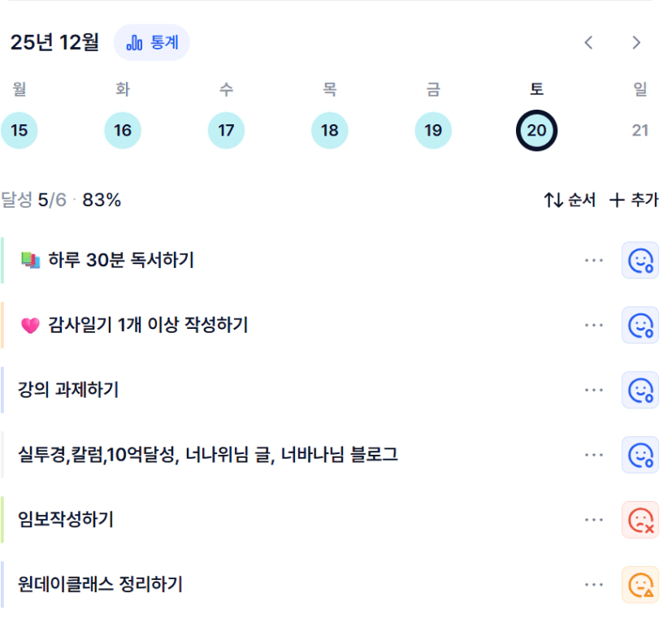Screen dimensions: 672x627
Task: Toggle the red failed face for 임보작성하기
Action: [640, 520]
